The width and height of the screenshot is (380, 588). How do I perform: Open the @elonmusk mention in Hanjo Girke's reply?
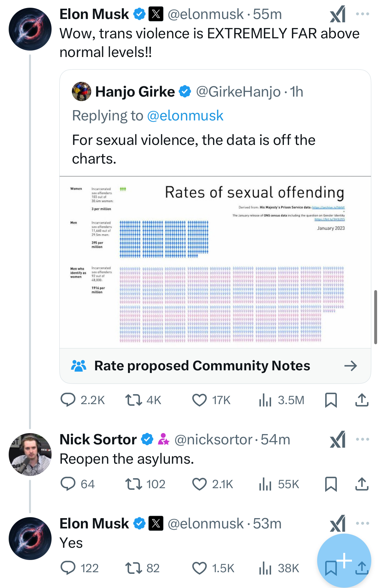[x=185, y=116]
